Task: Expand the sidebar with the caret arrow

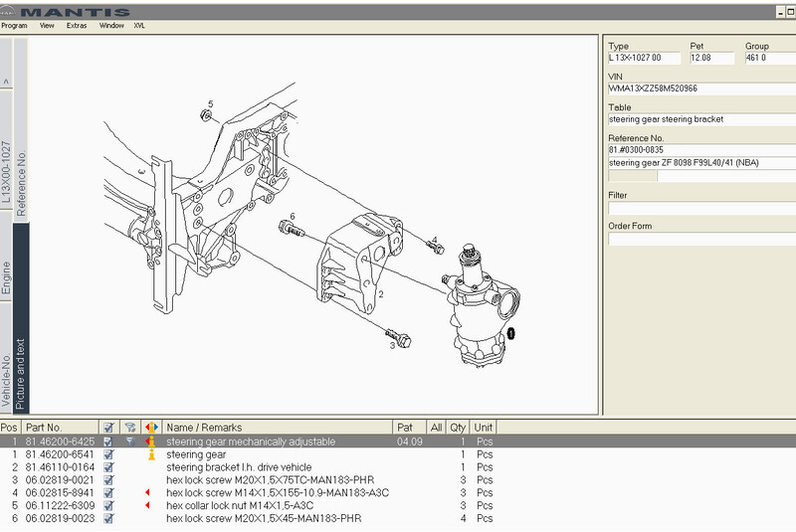Action: point(6,81)
